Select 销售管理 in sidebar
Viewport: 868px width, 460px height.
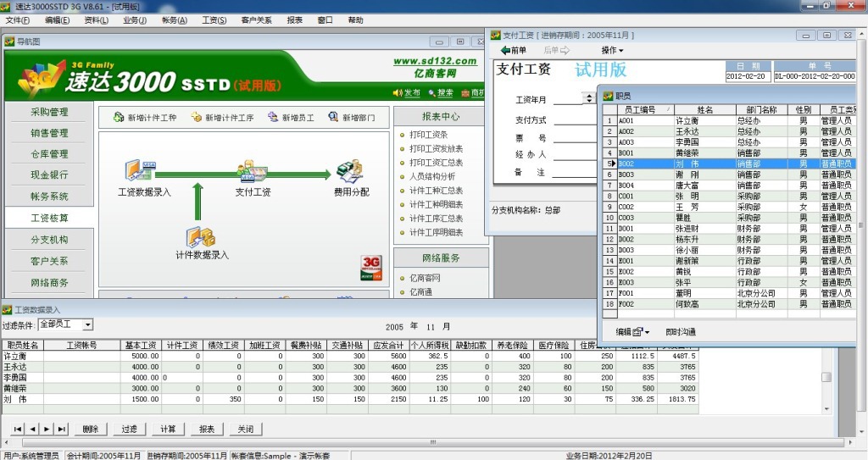coord(49,133)
